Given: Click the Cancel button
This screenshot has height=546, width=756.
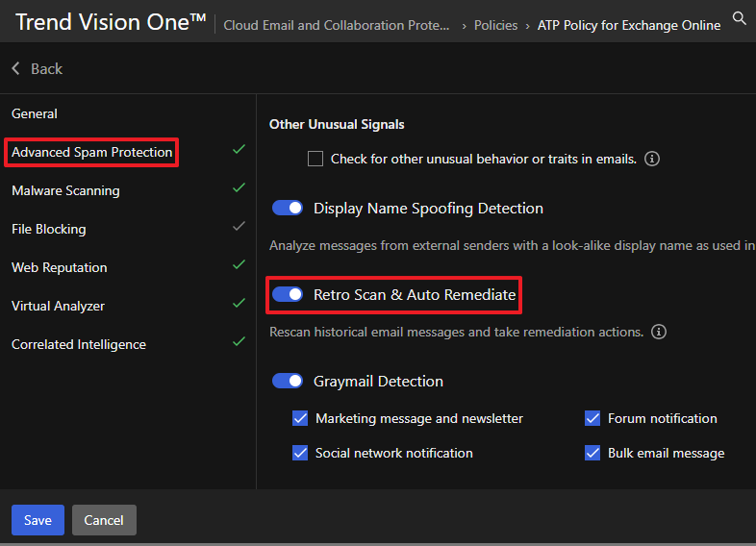Looking at the screenshot, I should 104,520.
